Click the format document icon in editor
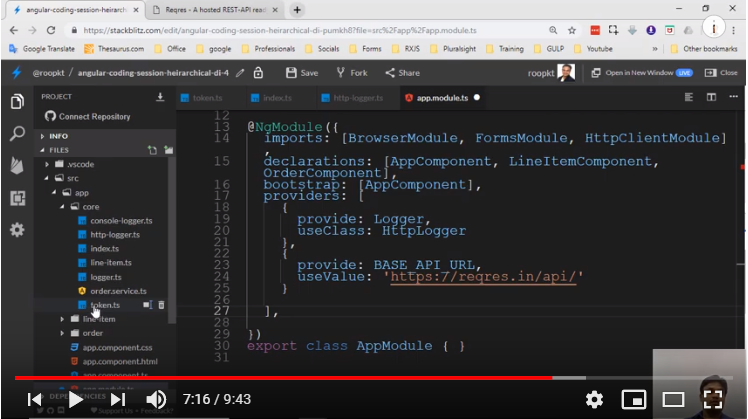748x419 pixels. (690, 97)
